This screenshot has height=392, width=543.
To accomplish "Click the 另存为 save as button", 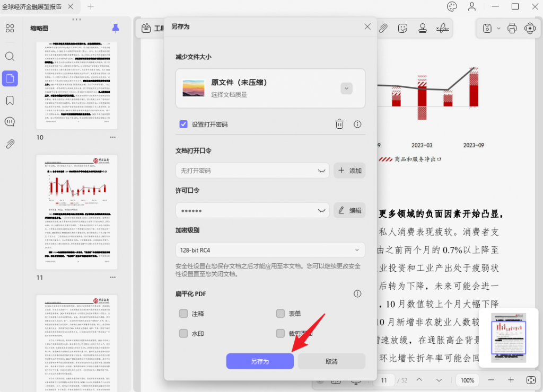I will click(x=260, y=361).
